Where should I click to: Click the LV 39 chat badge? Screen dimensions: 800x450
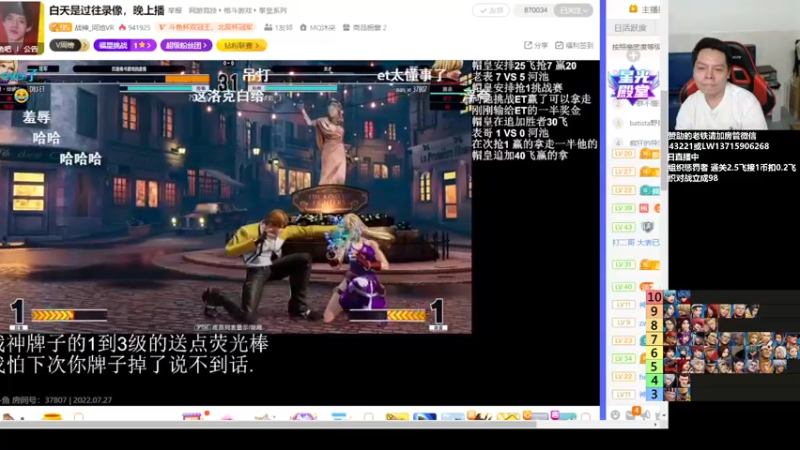pos(623,208)
